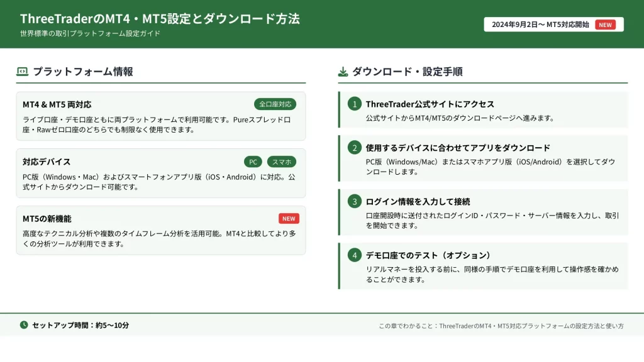Click the clock icon beside セットアップ時間
The height and width of the screenshot is (362, 644).
24,325
